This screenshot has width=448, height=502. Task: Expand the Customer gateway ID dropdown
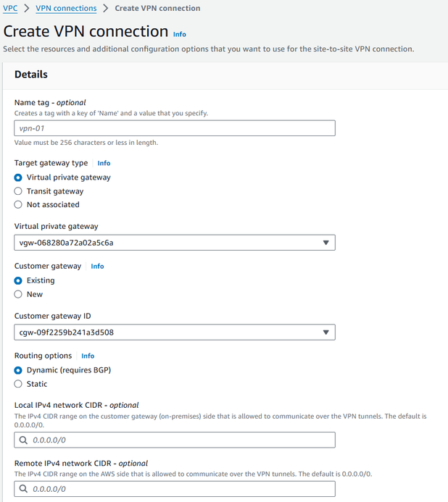pyautogui.click(x=174, y=332)
